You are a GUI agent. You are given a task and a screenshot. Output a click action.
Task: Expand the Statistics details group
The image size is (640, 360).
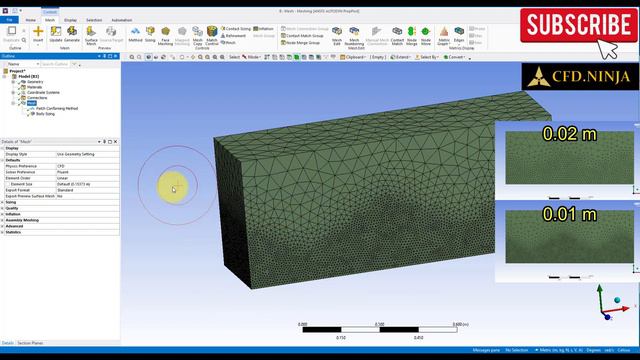click(2, 232)
